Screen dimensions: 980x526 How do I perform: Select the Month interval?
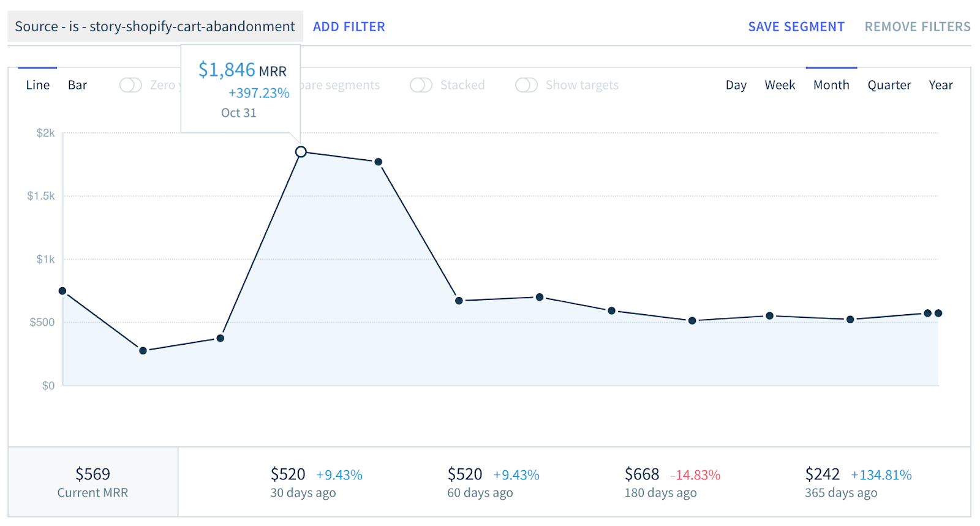(831, 85)
